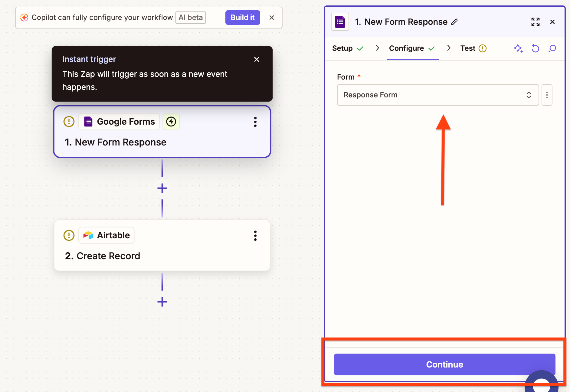Open the three-dot menu next to the Form field
The width and height of the screenshot is (570, 392).
click(547, 95)
